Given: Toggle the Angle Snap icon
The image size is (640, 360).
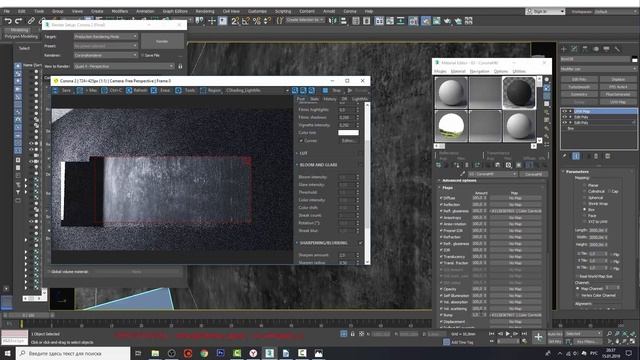Looking at the screenshot, I should [246, 21].
